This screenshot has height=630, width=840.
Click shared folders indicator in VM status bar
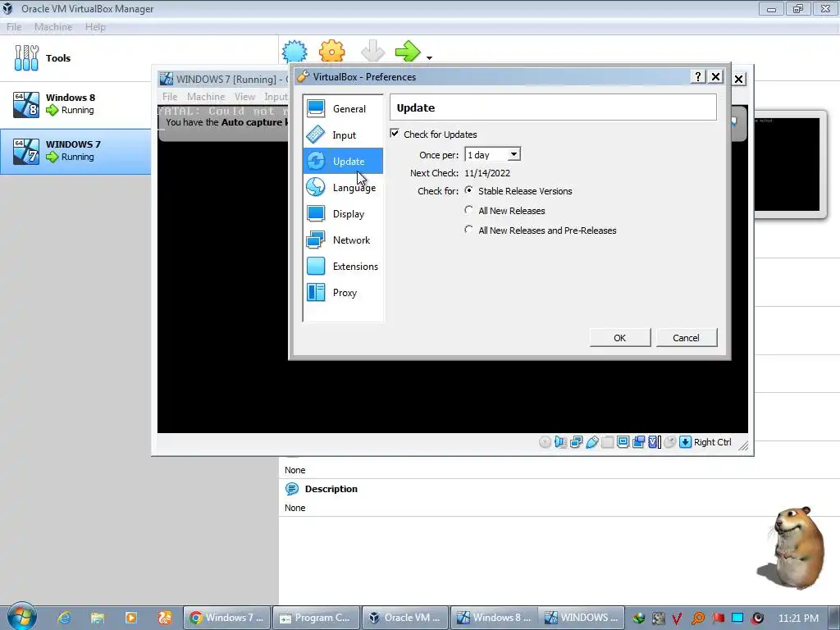[608, 442]
